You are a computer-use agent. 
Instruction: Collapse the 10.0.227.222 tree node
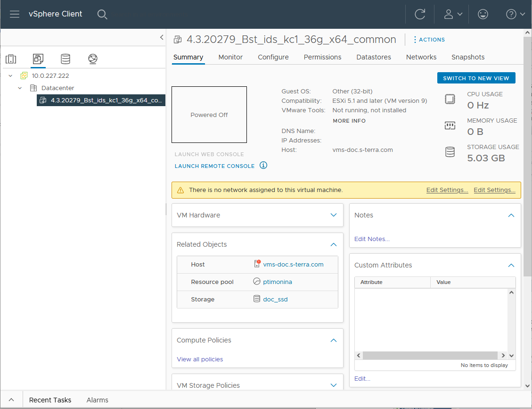pyautogui.click(x=10, y=76)
